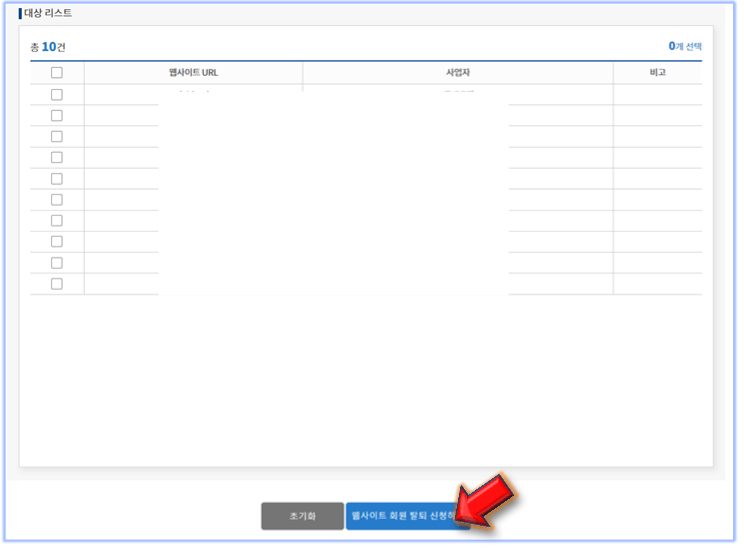Image resolution: width=744 pixels, height=548 pixels.
Task: Check the second row checkbox in the list
Action: point(57,115)
